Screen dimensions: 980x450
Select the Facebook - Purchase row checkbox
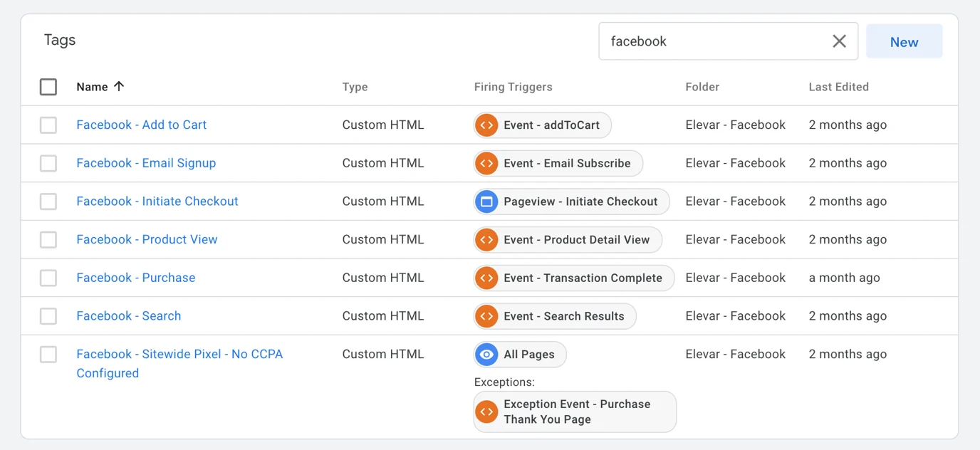click(x=48, y=278)
